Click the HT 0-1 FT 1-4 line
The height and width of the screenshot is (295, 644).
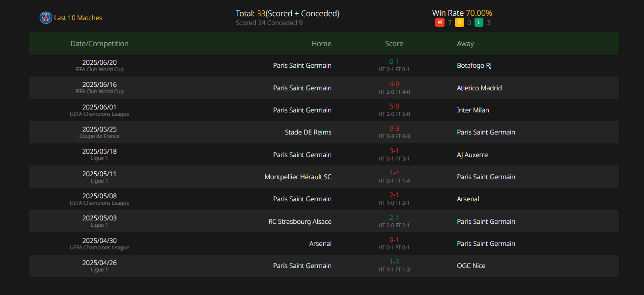click(x=394, y=181)
